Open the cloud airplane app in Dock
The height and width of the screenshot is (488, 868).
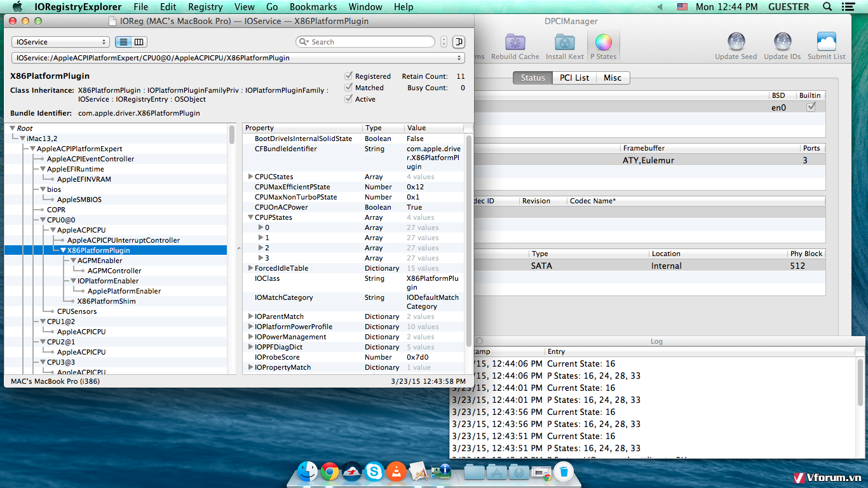[351, 471]
